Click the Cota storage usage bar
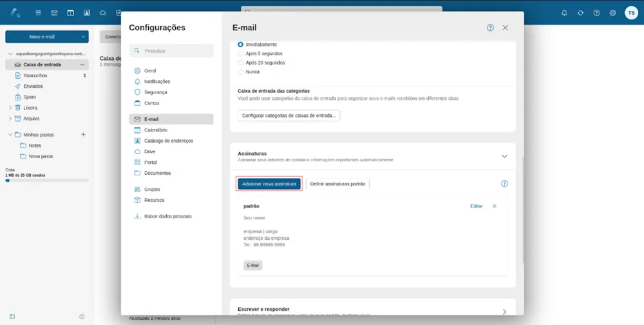 (47, 180)
